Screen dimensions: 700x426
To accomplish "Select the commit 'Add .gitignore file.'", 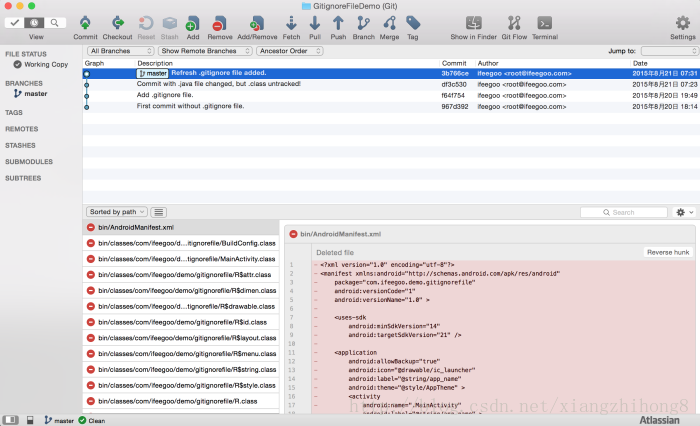I will point(391,96).
